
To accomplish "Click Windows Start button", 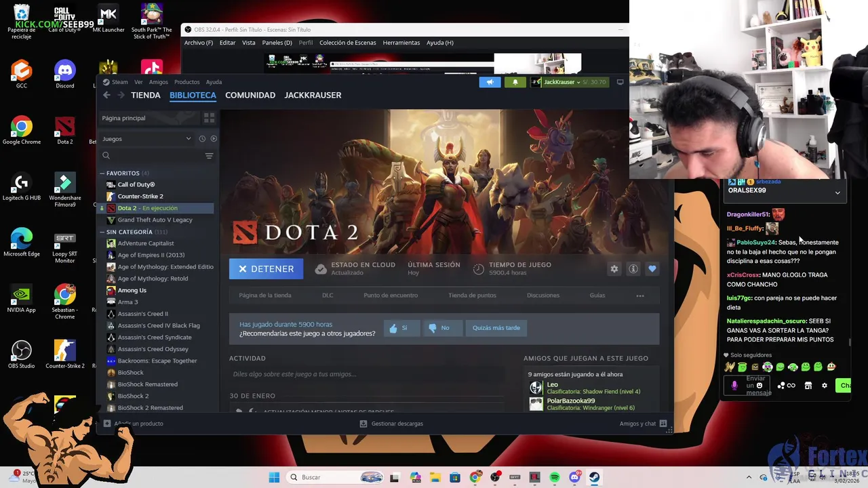I will coord(274,477).
